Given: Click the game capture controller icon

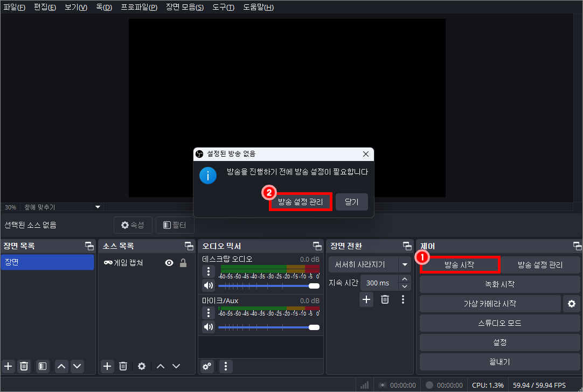Looking at the screenshot, I should pyautogui.click(x=108, y=263).
